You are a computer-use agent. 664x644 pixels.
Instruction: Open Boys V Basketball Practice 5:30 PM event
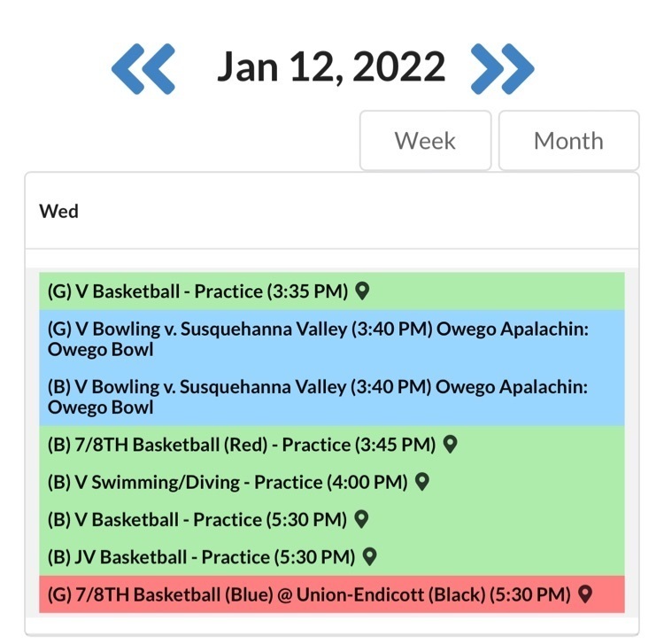pyautogui.click(x=197, y=519)
